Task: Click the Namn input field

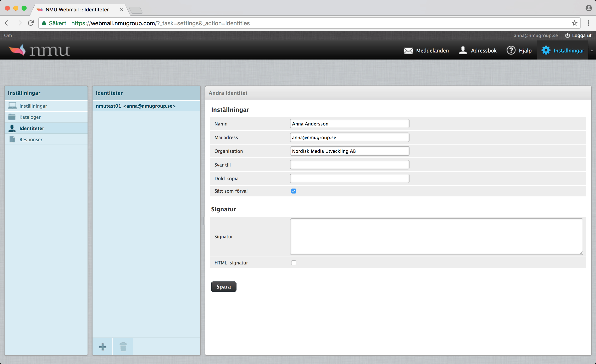Action: (x=349, y=124)
